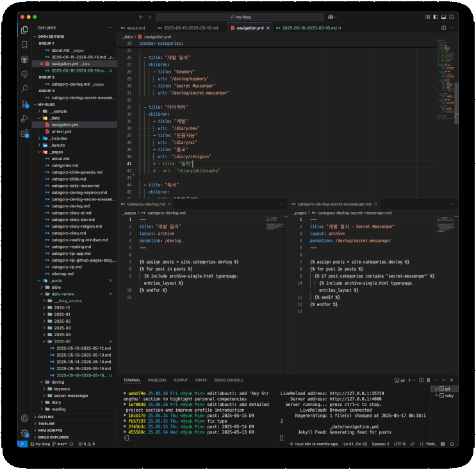Image resolution: width=476 pixels, height=470 pixels.
Task: Close the navigation.yml tab
Action: [268, 28]
